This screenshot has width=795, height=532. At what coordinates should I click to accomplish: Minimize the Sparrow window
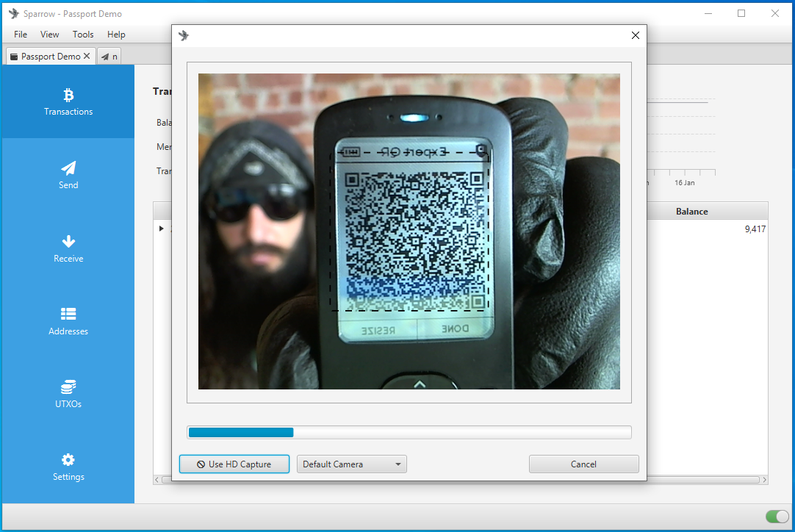708,13
